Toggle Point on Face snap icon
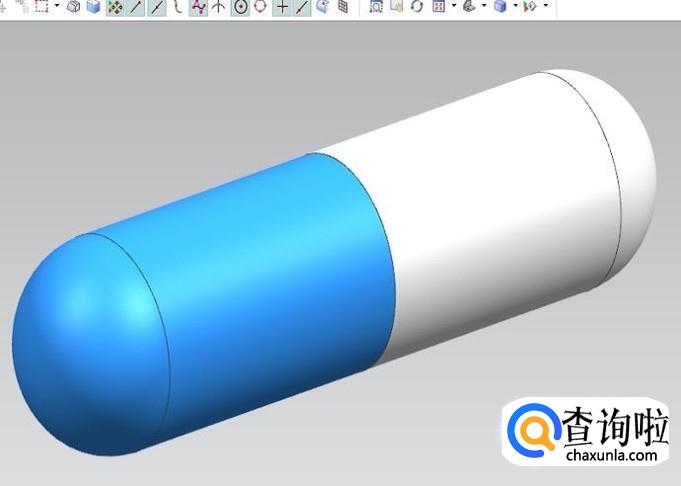Viewport: 681px width, 486px height. (322, 7)
